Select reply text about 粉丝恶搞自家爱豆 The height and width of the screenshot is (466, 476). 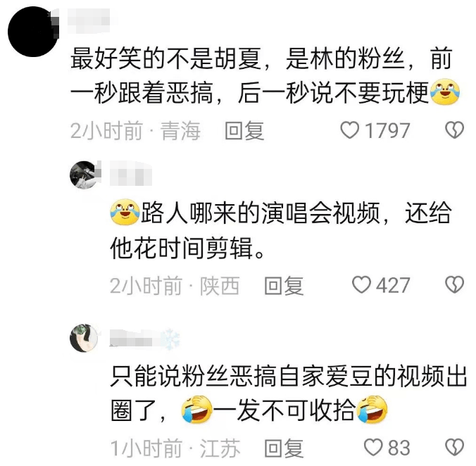click(x=289, y=393)
